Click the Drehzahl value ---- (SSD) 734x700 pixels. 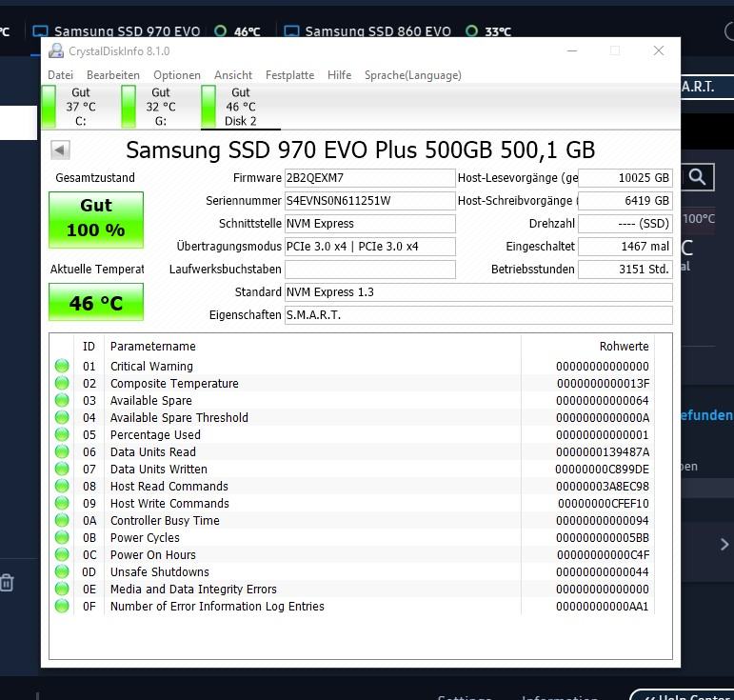625,224
